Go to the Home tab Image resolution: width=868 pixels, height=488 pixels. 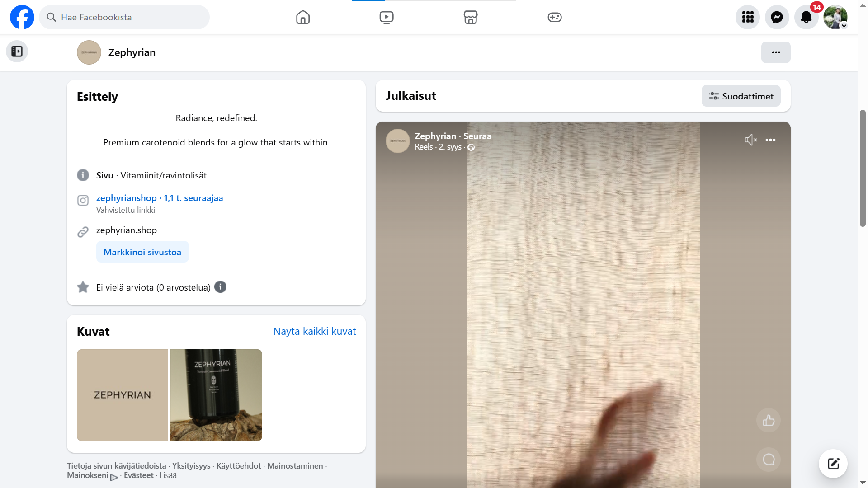point(302,17)
